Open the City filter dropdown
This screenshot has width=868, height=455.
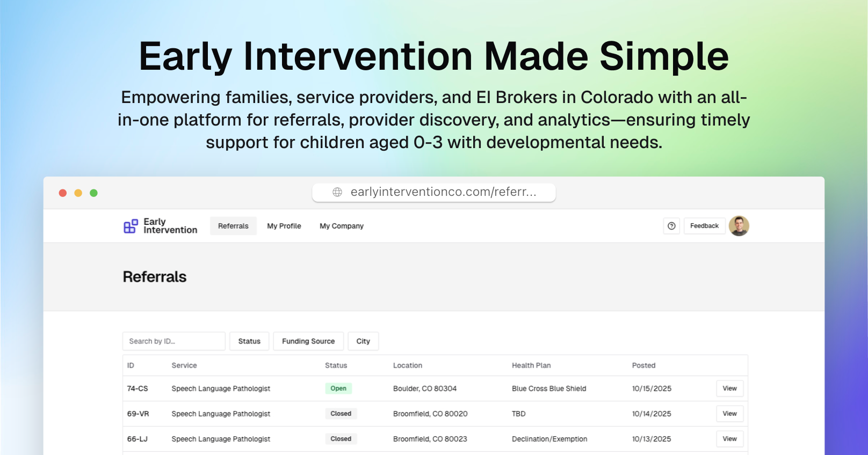pos(363,341)
